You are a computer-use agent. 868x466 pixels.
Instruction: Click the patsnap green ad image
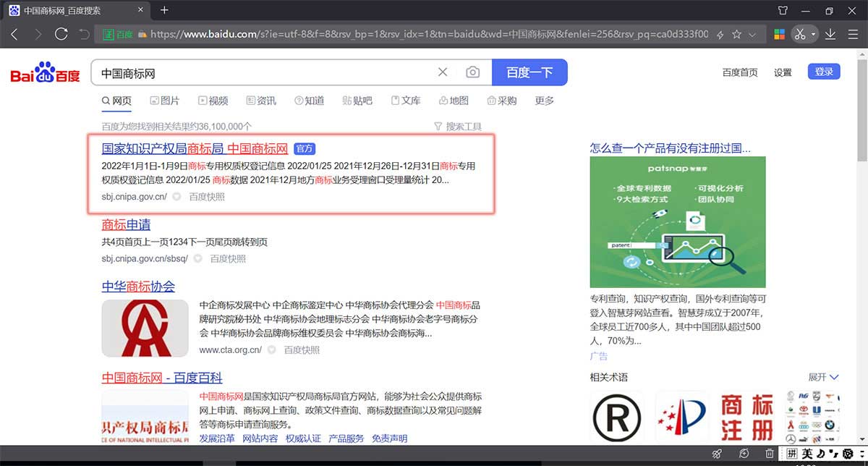coord(678,221)
